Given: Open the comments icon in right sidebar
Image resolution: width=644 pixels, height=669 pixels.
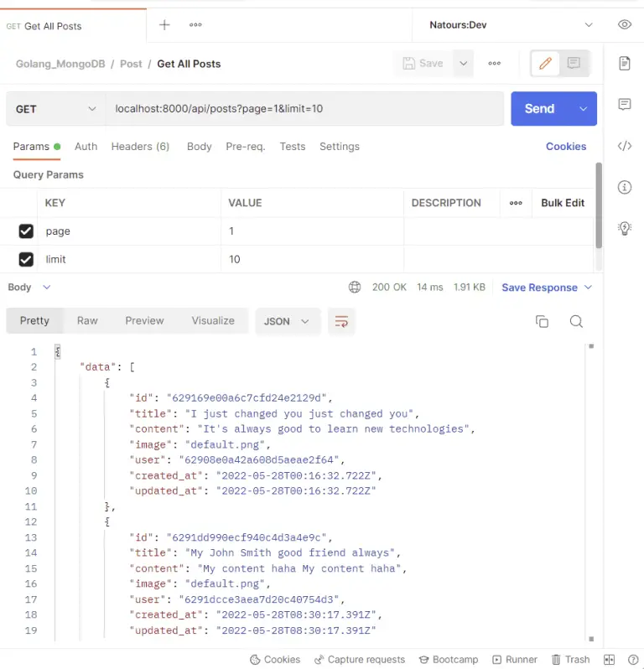Looking at the screenshot, I should coord(625,105).
